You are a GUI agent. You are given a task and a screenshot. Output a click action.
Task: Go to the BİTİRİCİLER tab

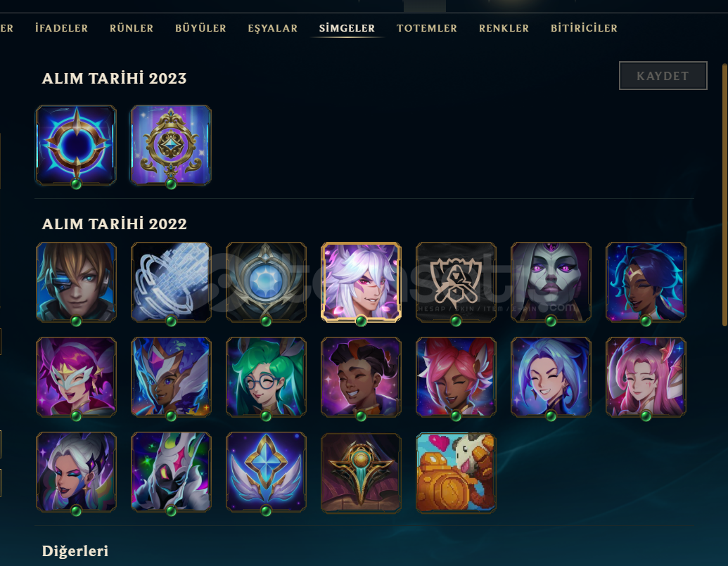tap(584, 28)
